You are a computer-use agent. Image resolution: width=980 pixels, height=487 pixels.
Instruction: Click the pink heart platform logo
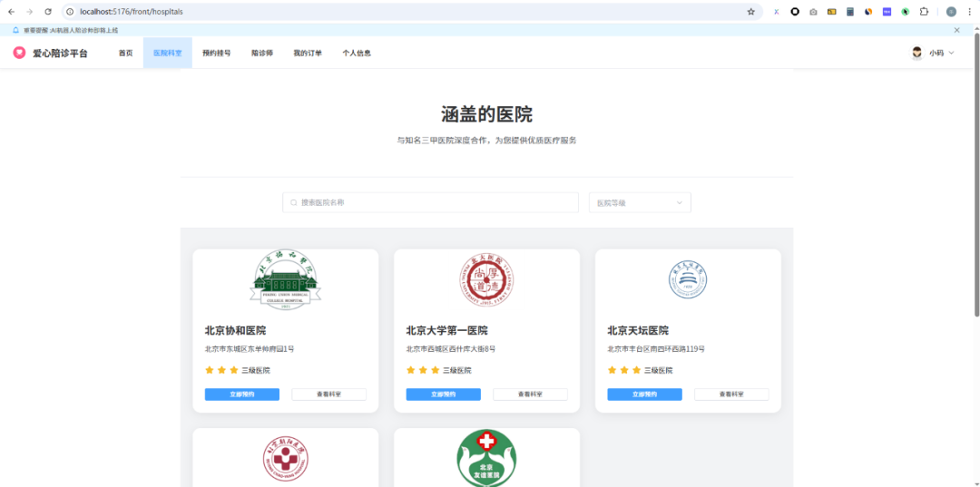pos(19,54)
